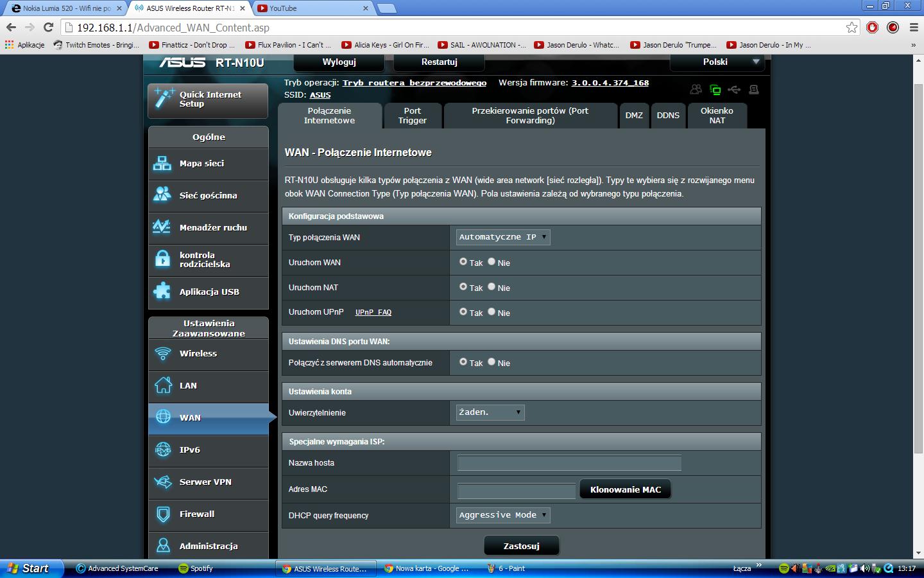Image resolution: width=924 pixels, height=578 pixels.
Task: Switch to DMZ tab
Action: click(634, 116)
